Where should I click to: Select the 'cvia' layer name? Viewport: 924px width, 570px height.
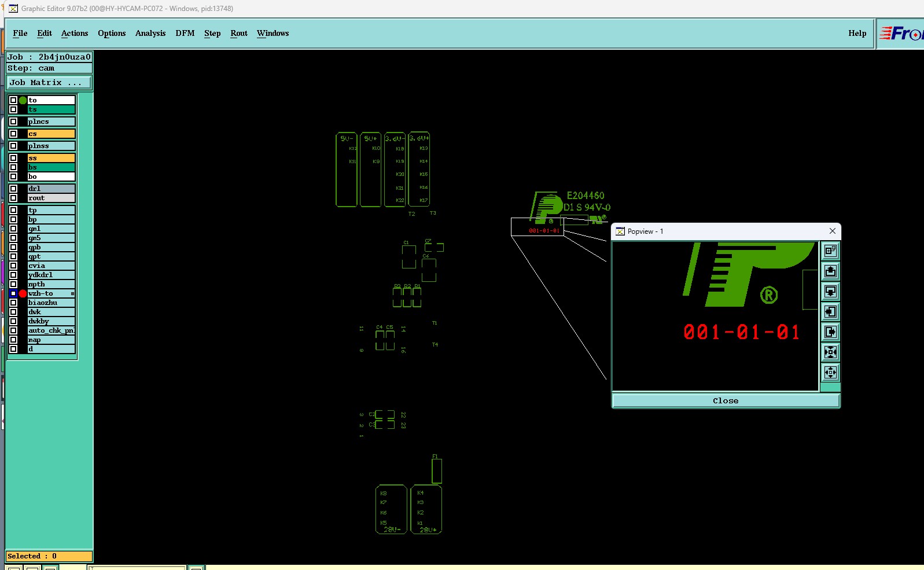pyautogui.click(x=51, y=266)
